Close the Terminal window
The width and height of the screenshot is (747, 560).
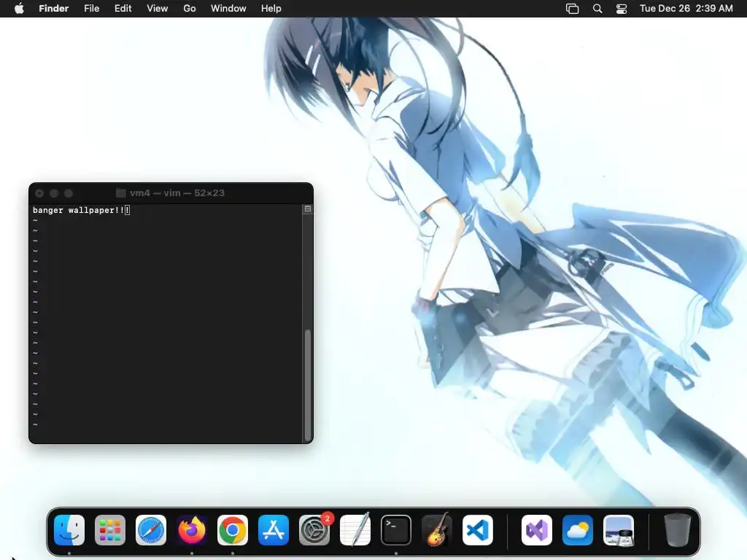click(39, 192)
